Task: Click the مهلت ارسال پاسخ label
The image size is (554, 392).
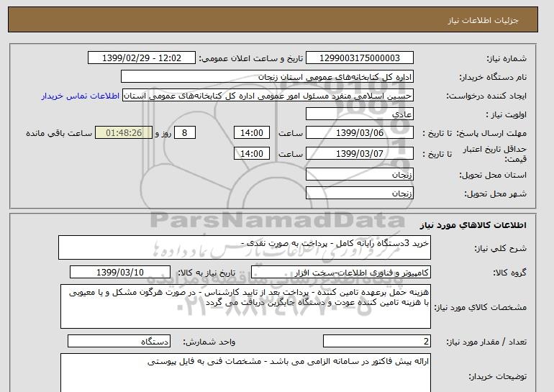Action: (491, 134)
